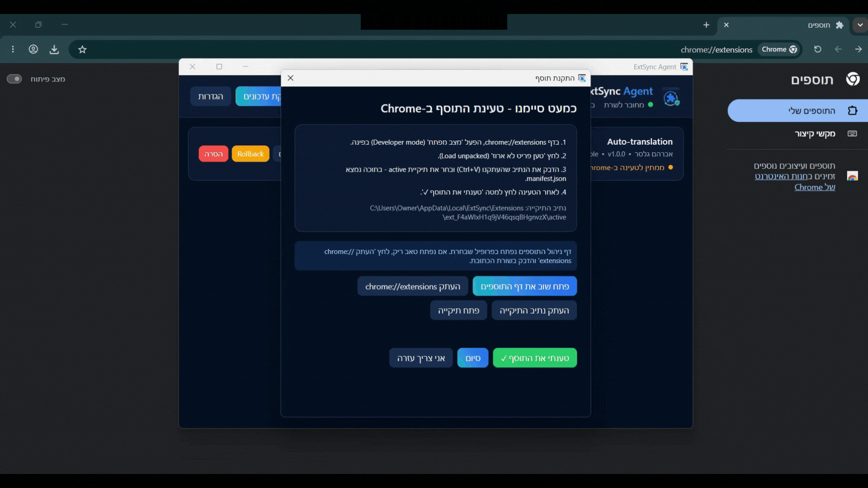Minimize the Chrome window
This screenshot has width=868, height=488.
coord(65,25)
